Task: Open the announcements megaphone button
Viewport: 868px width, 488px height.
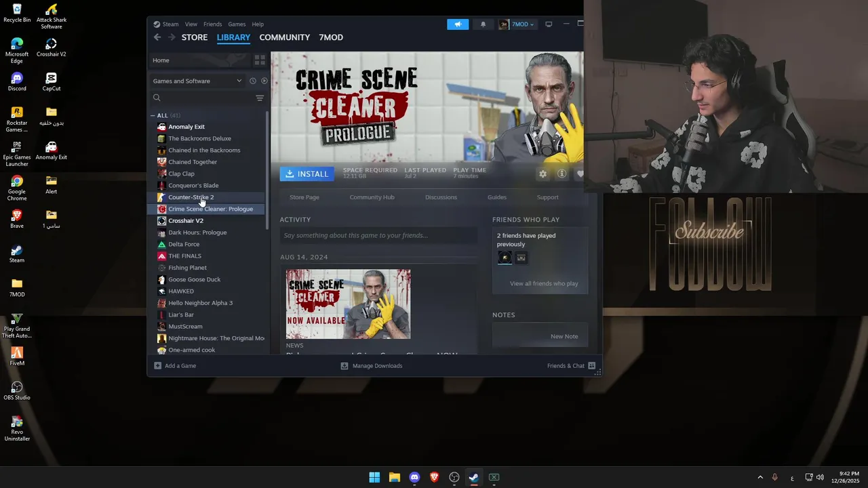Action: [458, 24]
